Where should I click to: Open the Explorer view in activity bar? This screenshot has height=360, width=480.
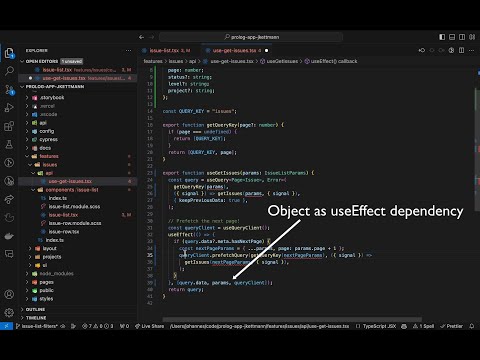coord(9,53)
